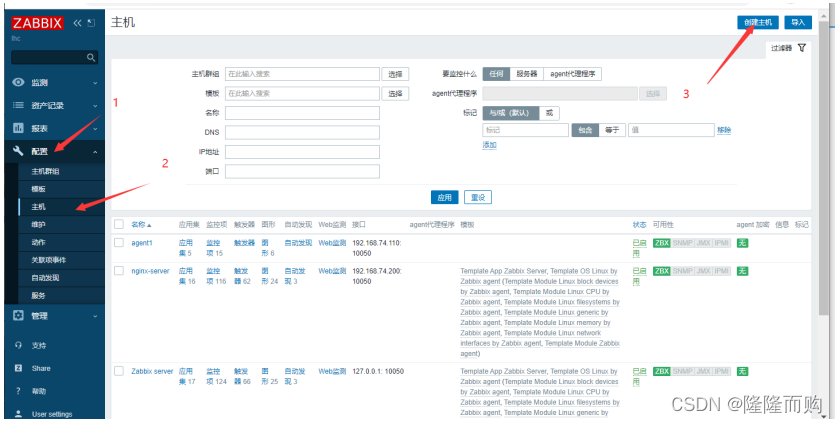Click the 移除 tag link
This screenshot has width=837, height=423.
click(724, 130)
